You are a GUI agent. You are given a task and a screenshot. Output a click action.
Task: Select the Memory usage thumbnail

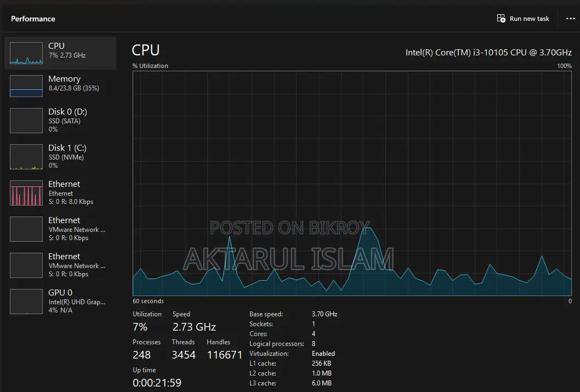[26, 86]
